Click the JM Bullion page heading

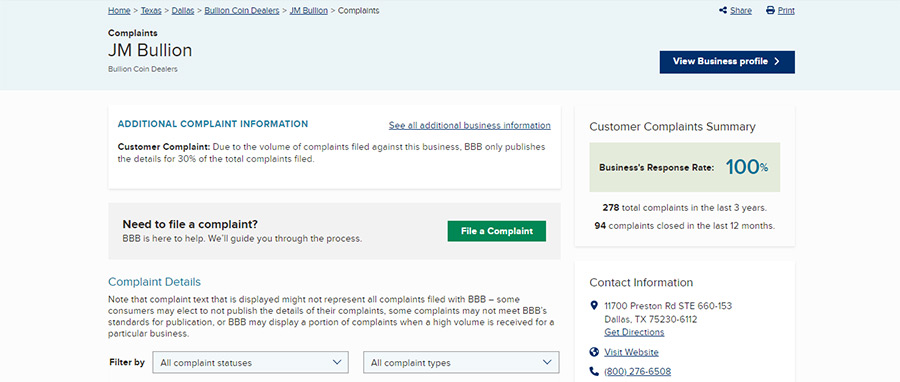tap(150, 50)
